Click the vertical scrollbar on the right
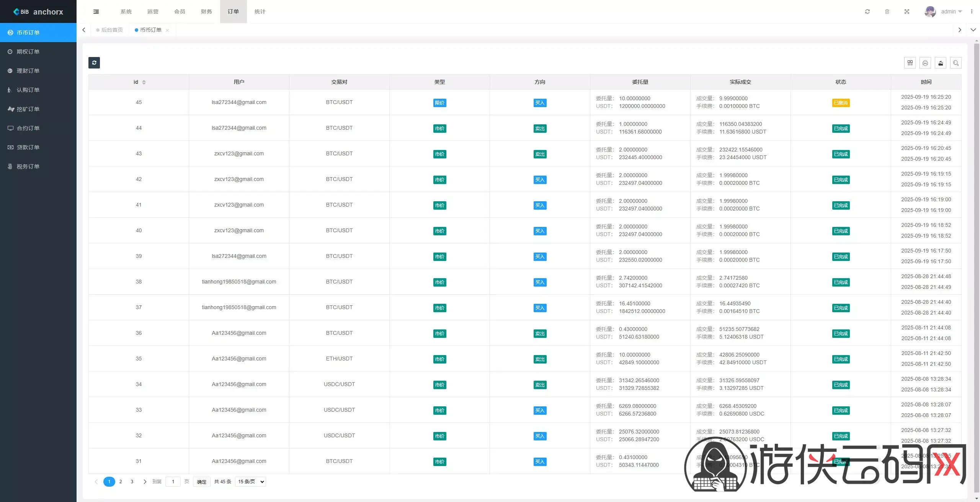This screenshot has width=980, height=502. coord(976,268)
